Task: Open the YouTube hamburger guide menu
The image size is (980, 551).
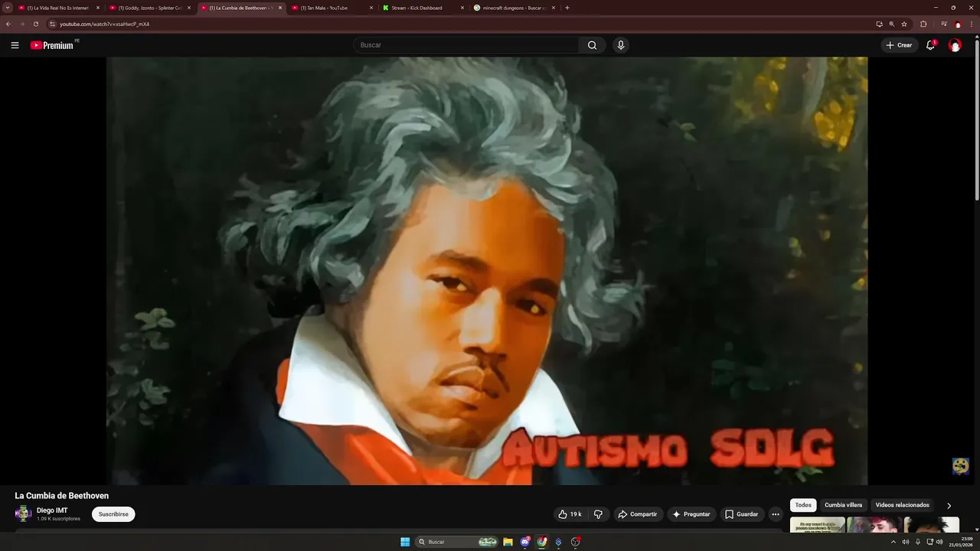Action: pos(15,45)
